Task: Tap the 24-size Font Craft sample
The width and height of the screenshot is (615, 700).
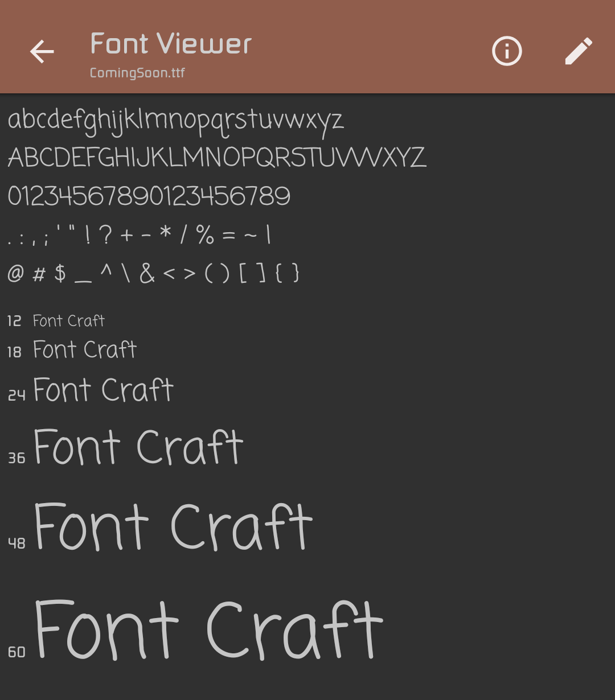Action: click(x=103, y=390)
